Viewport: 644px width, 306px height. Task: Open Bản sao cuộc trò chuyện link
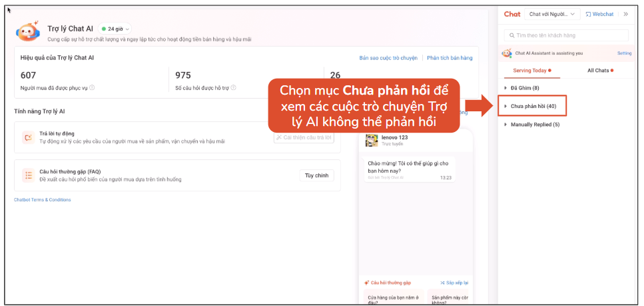point(388,58)
